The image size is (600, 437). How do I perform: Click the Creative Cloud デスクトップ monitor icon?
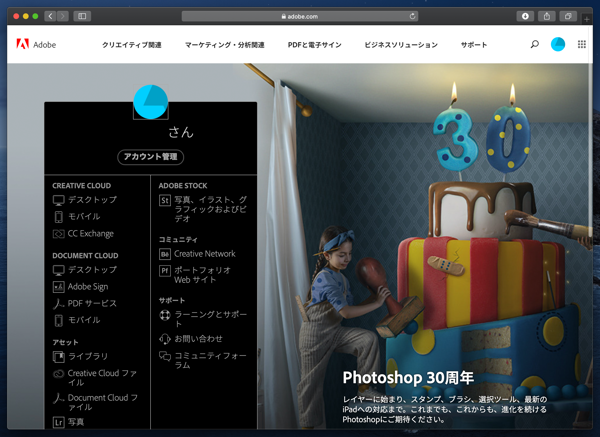coord(59,200)
